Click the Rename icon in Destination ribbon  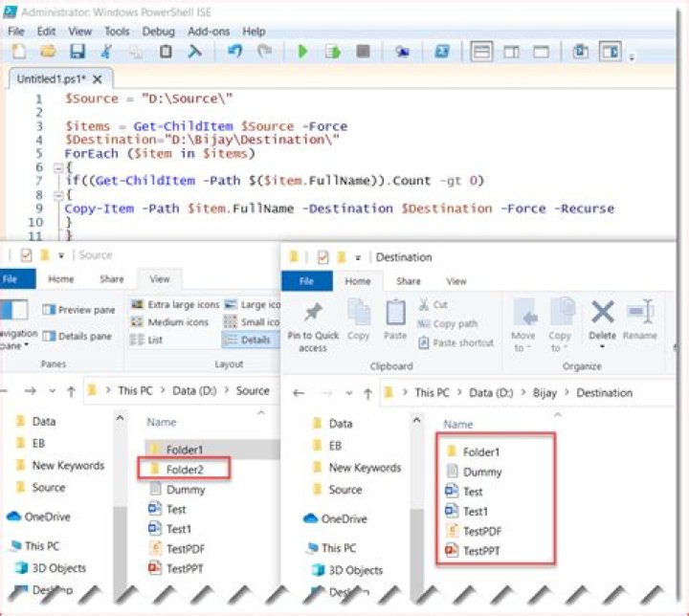[x=640, y=319]
